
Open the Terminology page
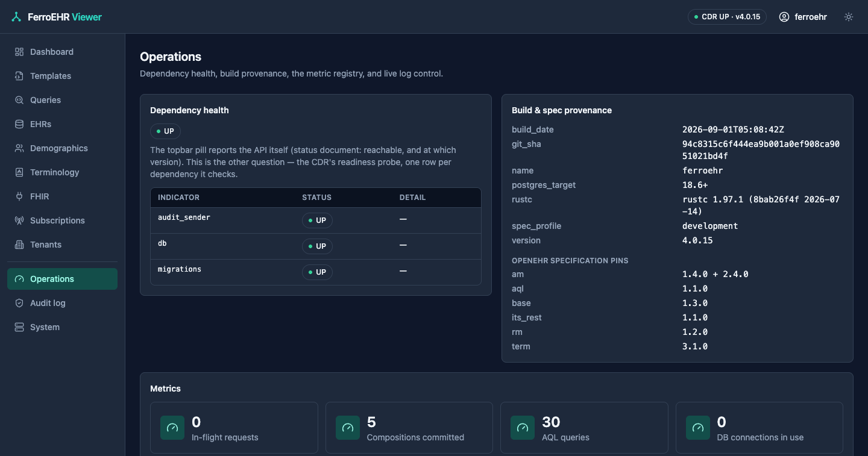(x=62, y=172)
